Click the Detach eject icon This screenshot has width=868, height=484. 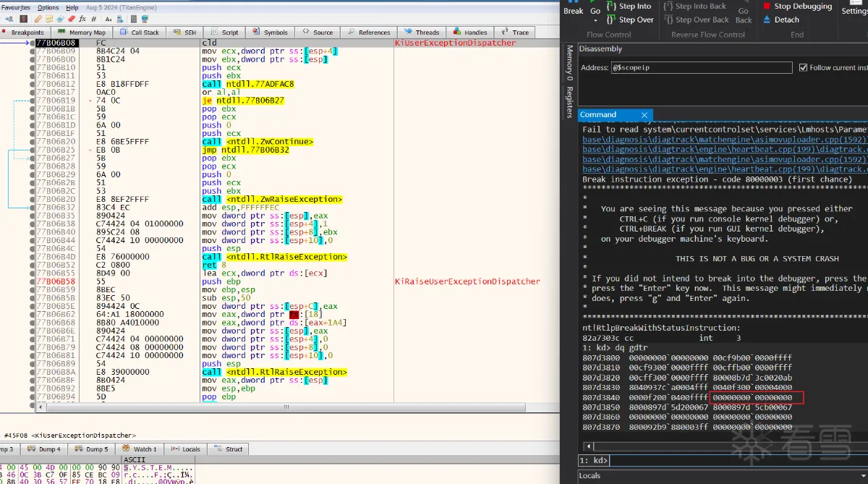767,20
